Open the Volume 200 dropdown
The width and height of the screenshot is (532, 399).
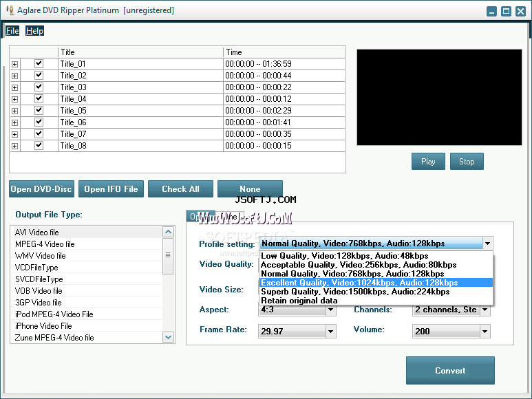point(485,331)
